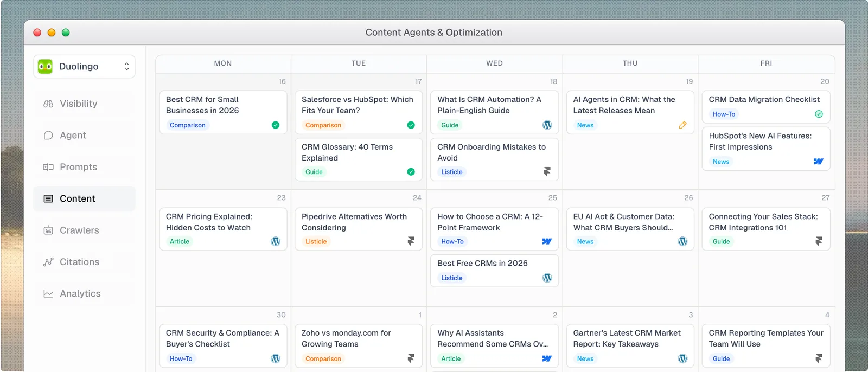This screenshot has width=868, height=372.
Task: Open 'Pipedrive Alternatives Worth Considering' card title
Action: (354, 222)
